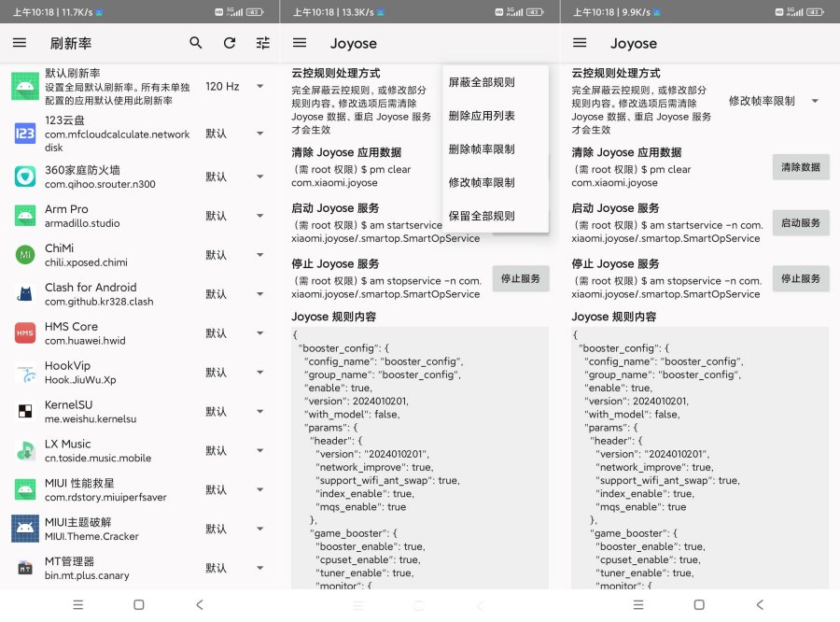Select 删除应用列表 from popup menu
Screen dimensions: 840x622
(496, 115)
